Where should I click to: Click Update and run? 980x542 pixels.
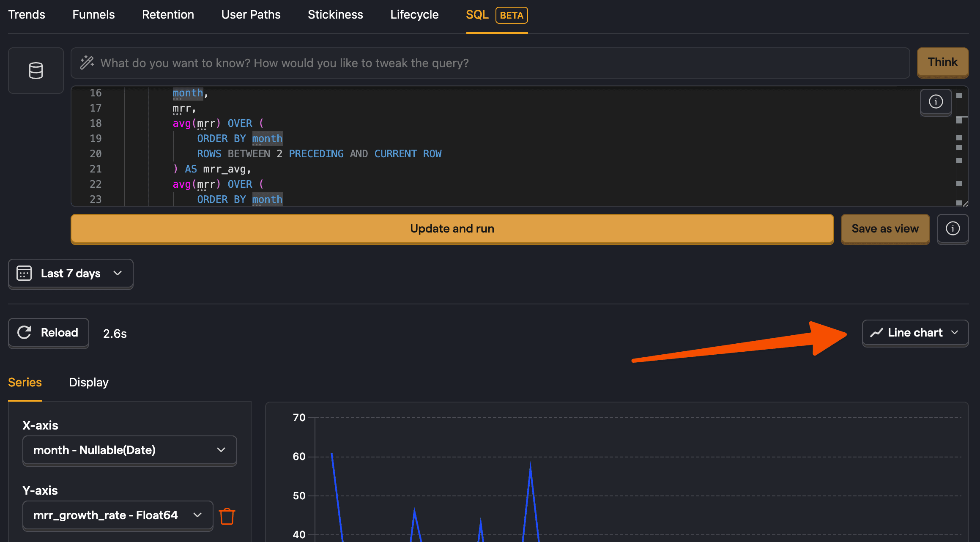click(452, 229)
